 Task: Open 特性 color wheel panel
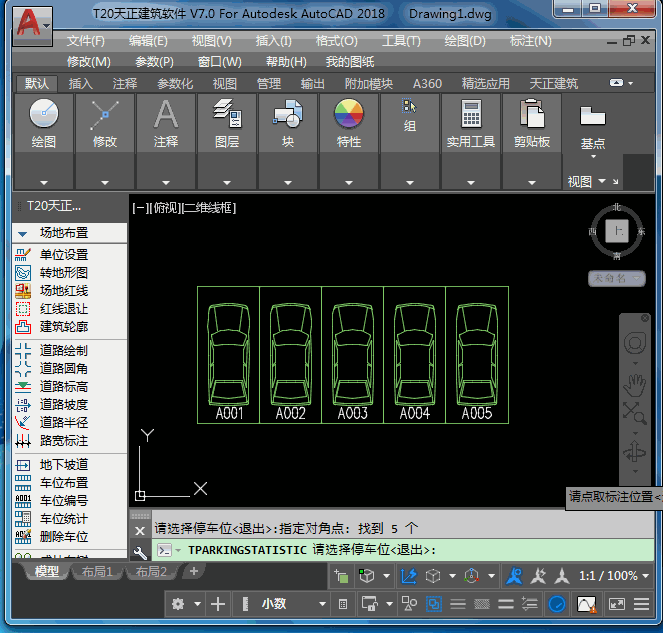(349, 123)
